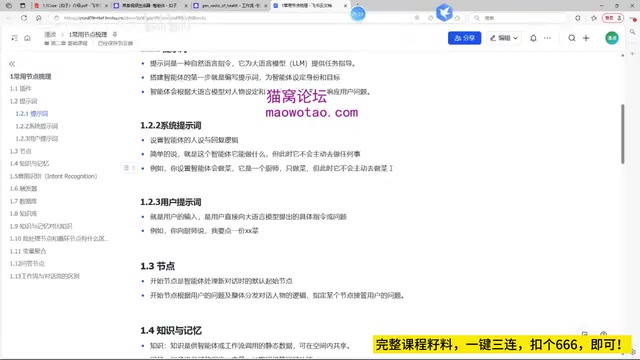This screenshot has width=640, height=360.
Task: Open the document navigation tree icon
Action: click(x=14, y=38)
